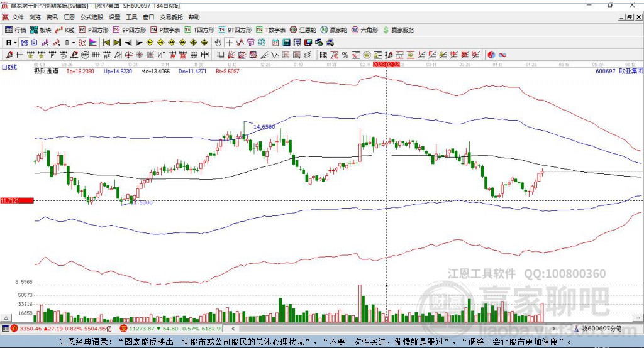Image resolution: width=644 pixels, height=348 pixels.
Task: Save chart with red floppy icon
Action: [308, 43]
